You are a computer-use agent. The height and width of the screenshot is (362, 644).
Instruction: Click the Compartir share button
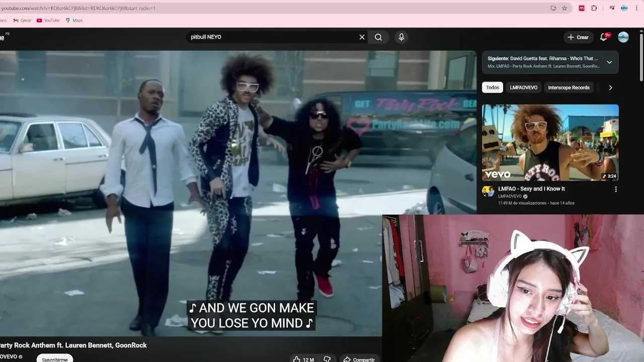tap(359, 359)
